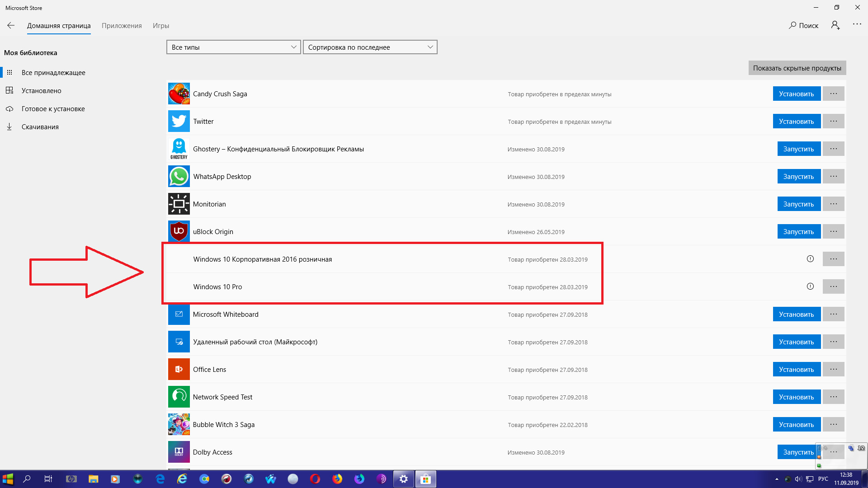Select Windows 10 Корпоративная 2016 розничная title
This screenshot has height=488, width=868.
(x=263, y=259)
